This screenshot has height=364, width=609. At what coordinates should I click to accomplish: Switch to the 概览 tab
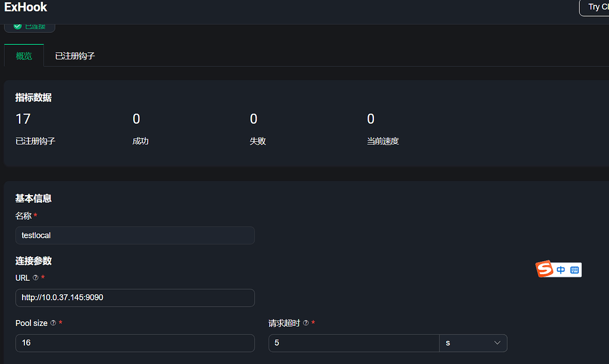pos(24,56)
